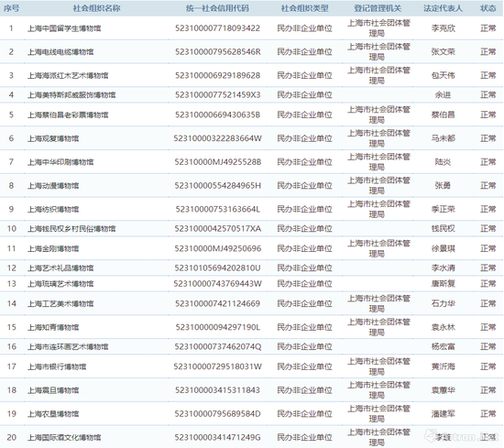Select the name 上海工艺美术博物馆
504x448 pixels.
pyautogui.click(x=60, y=303)
